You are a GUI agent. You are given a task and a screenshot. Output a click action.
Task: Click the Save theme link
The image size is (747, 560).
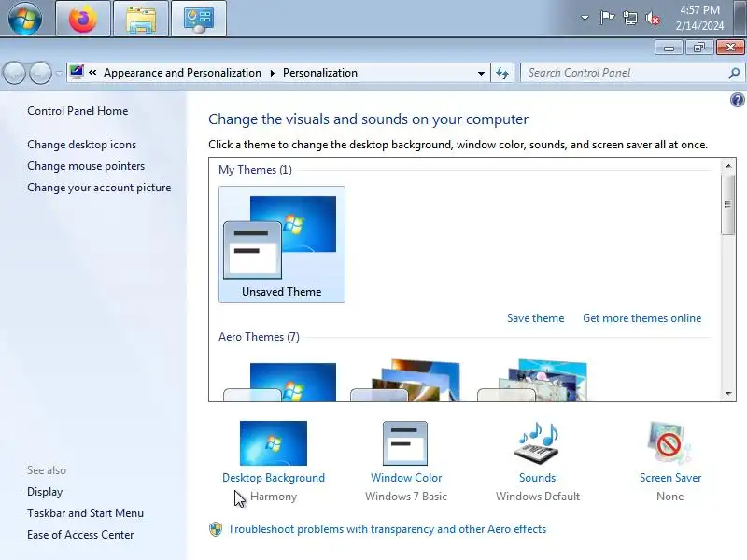pyautogui.click(x=535, y=318)
